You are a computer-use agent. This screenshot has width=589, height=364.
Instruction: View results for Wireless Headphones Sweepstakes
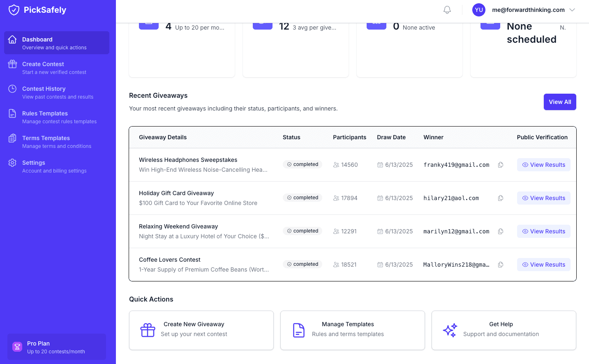tap(543, 165)
